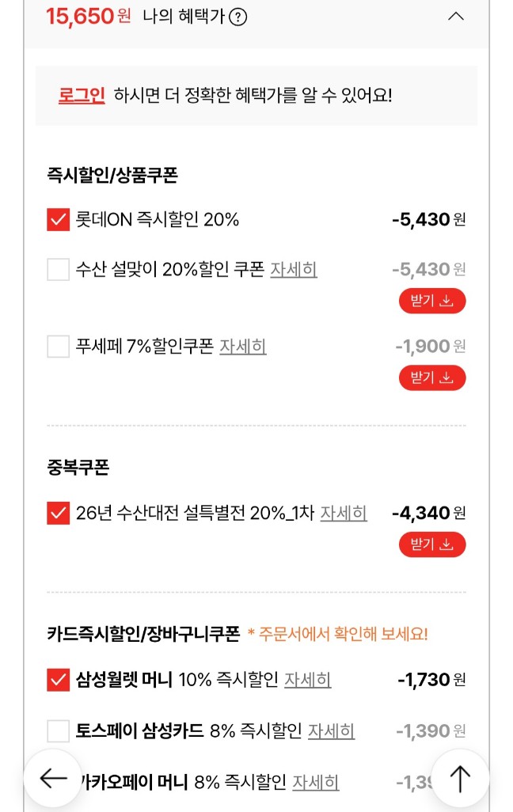Open 자세히 for 수산대전 설특별전 coupon
Viewport: 513px width, 812px height.
(x=344, y=513)
